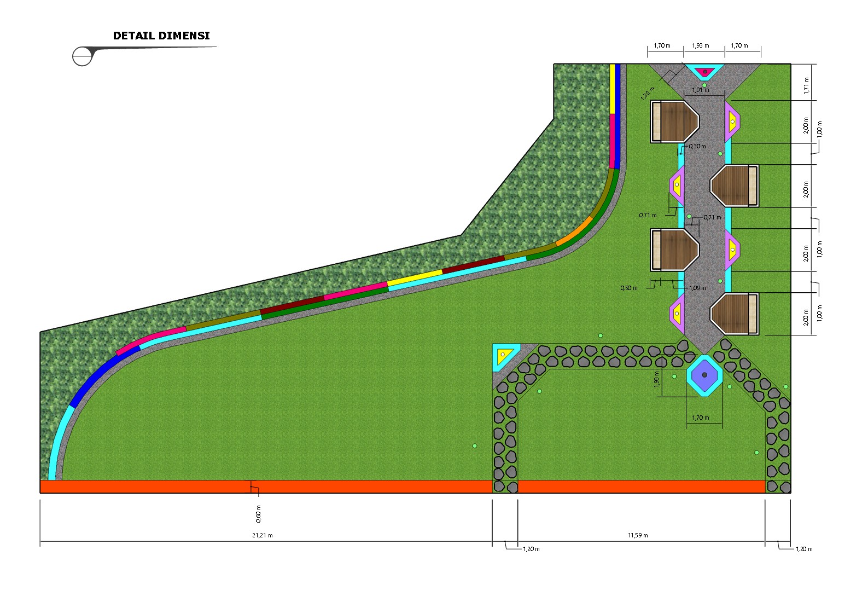Viewport: 868px width, 614px height.
Task: Select the cyan triangle planter with pink center
Action: 705,72
